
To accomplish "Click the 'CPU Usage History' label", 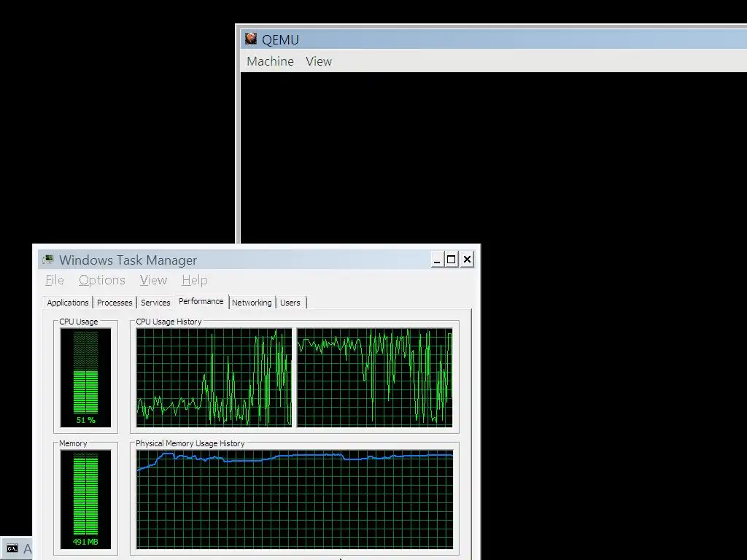I will [169, 322].
